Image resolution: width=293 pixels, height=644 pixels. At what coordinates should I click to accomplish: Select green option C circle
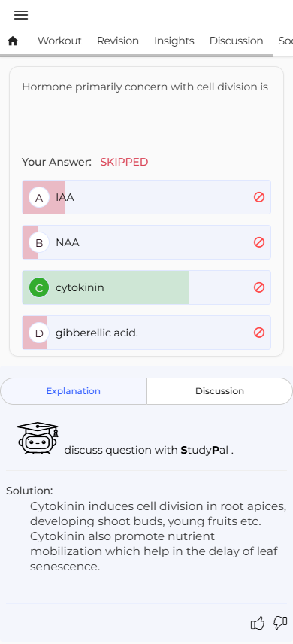point(39,288)
